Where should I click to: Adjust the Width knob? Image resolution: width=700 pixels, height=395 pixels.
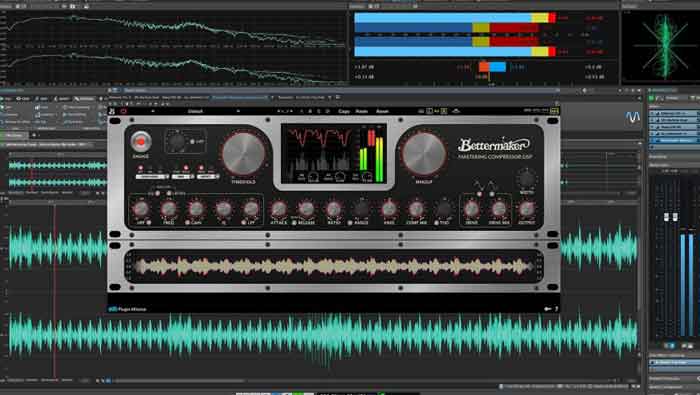tap(527, 179)
